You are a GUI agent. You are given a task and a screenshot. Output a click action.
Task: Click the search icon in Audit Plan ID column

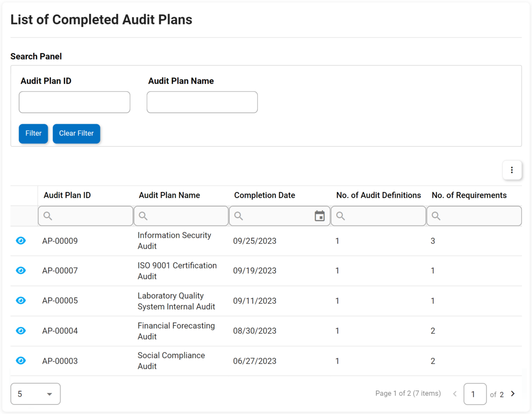(x=47, y=216)
